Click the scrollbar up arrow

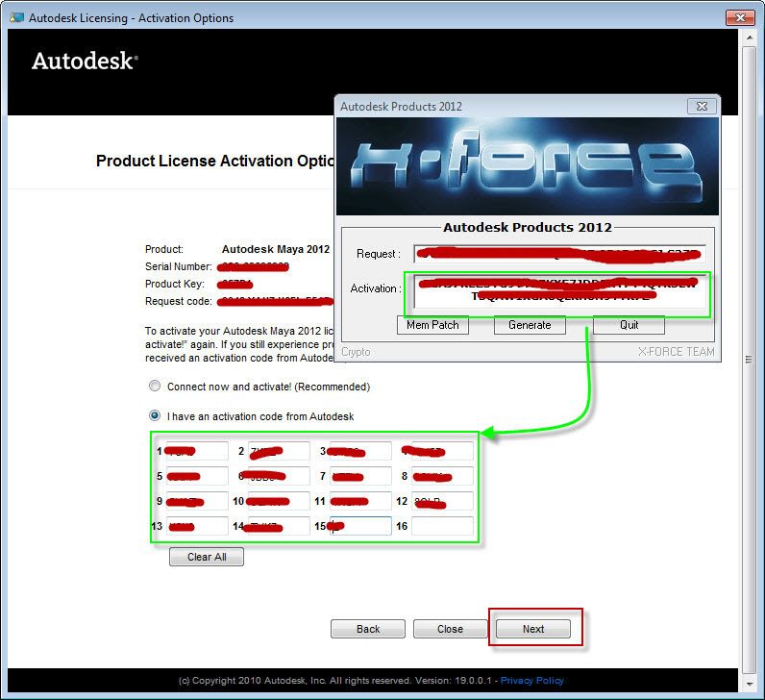(x=750, y=37)
